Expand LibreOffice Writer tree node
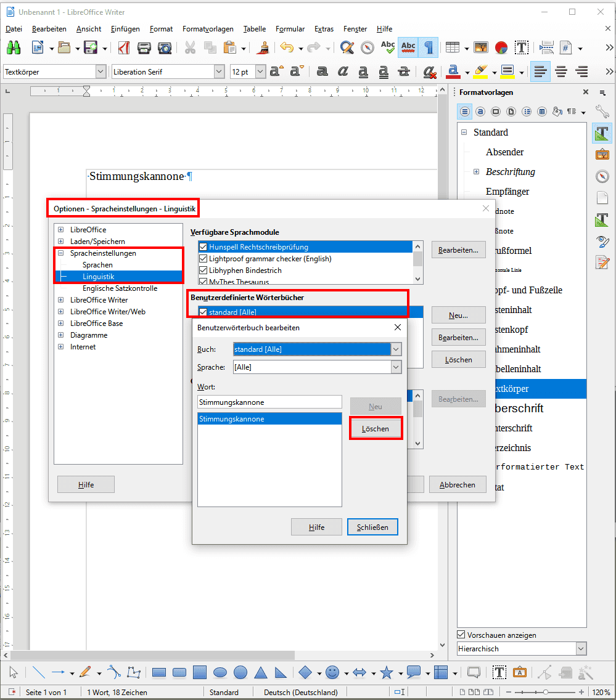 tap(61, 300)
